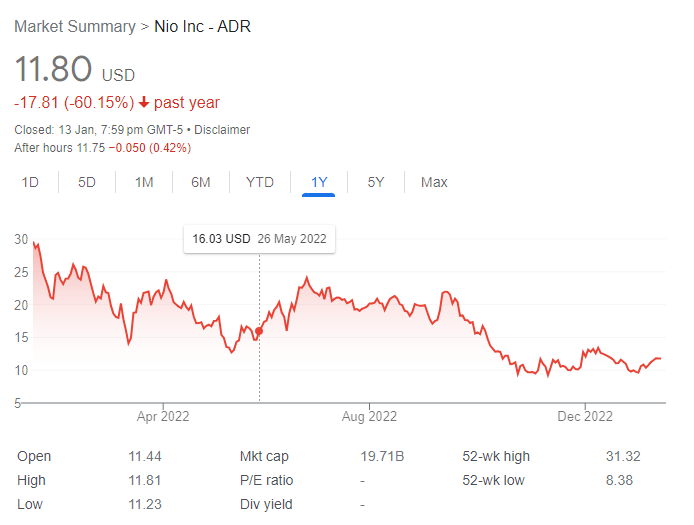Select the 5D time range

(87, 182)
